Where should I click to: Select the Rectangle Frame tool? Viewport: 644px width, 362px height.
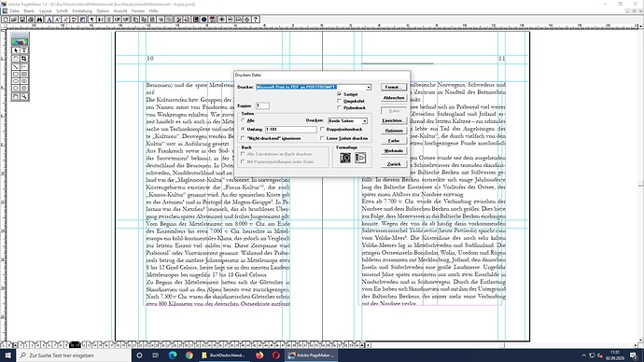click(x=24, y=74)
